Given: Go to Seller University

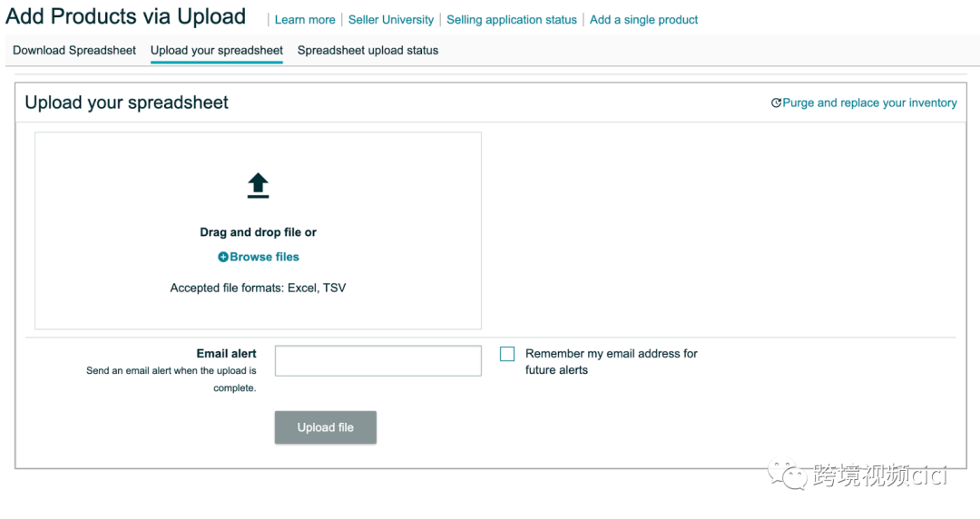Looking at the screenshot, I should 390,20.
